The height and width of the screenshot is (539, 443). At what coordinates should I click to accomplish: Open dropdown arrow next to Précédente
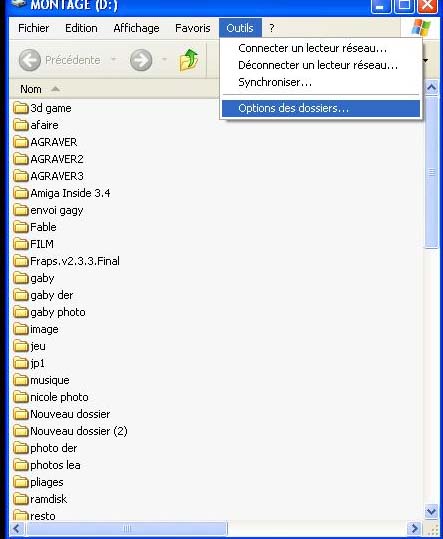113,60
